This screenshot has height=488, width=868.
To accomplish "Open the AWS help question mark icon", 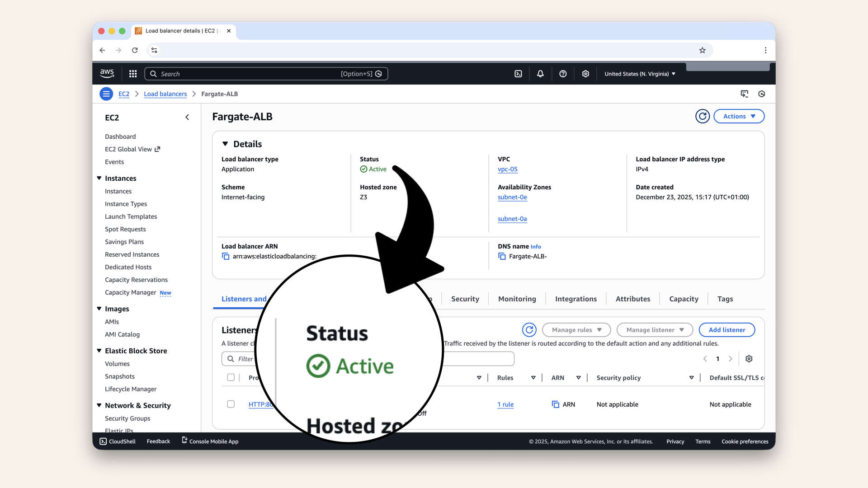I will coord(563,74).
